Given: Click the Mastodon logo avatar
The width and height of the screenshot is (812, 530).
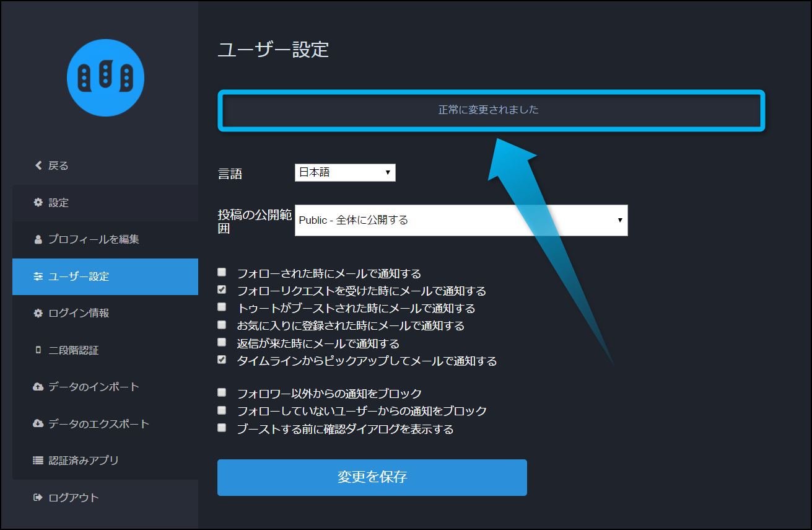Looking at the screenshot, I should [105, 77].
